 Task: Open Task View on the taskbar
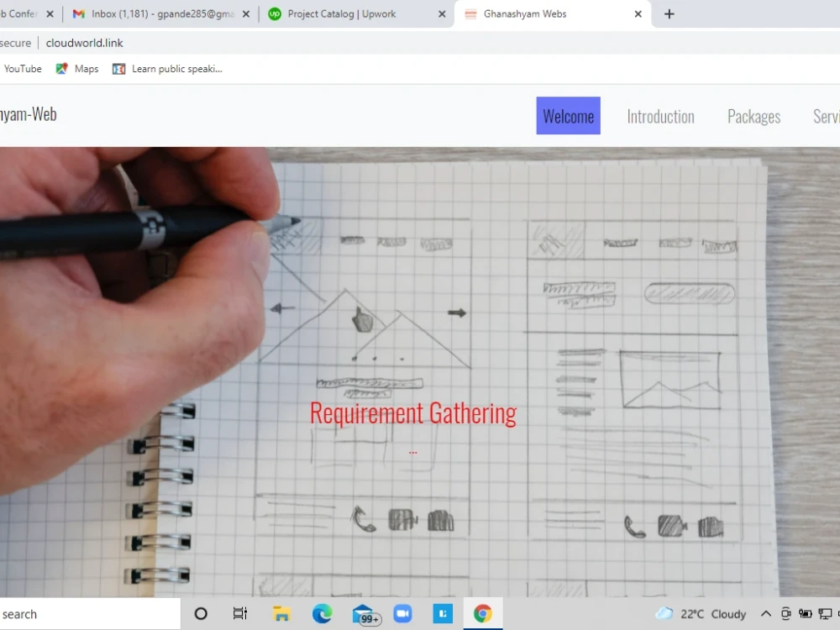coord(240,614)
